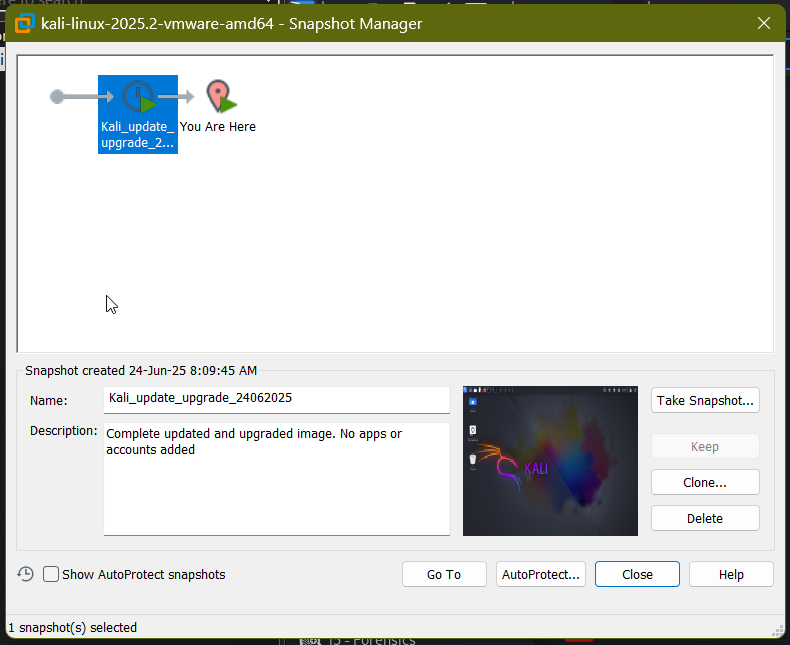790x645 pixels.
Task: Click the Take Snapshot... button
Action: [705, 400]
